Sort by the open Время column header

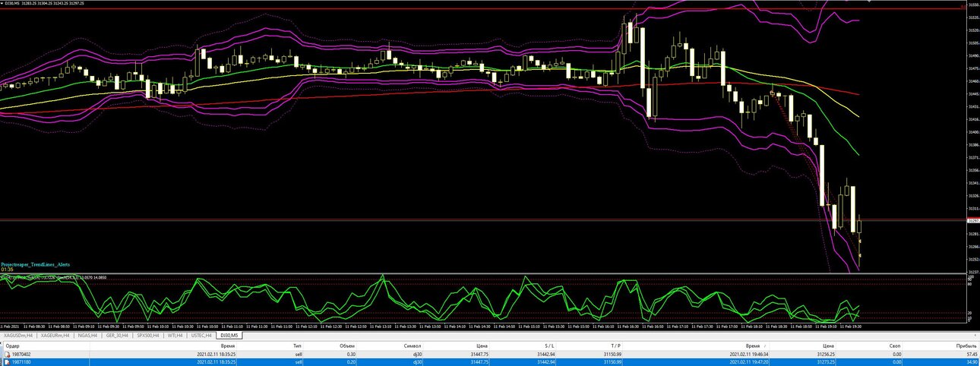pos(228,345)
